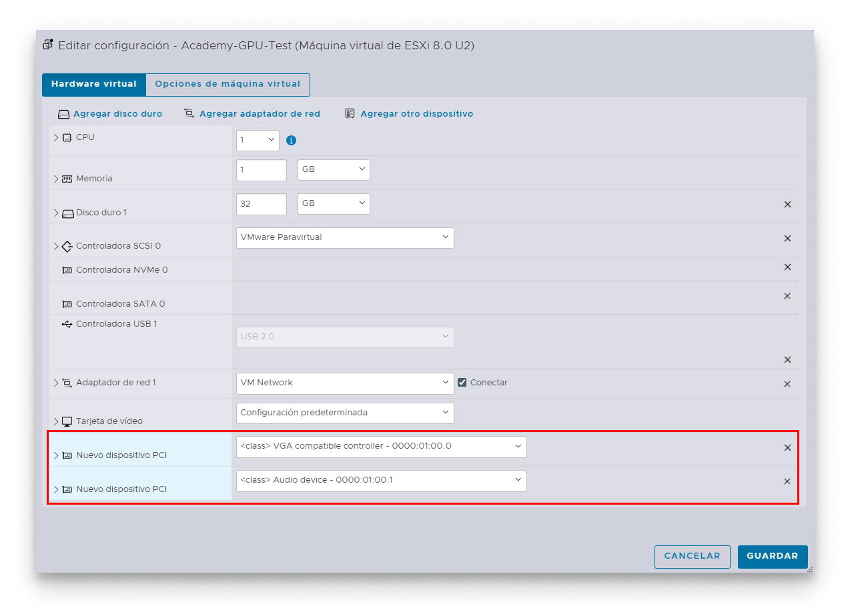
Task: Expand the Memoria settings row
Action: click(56, 179)
